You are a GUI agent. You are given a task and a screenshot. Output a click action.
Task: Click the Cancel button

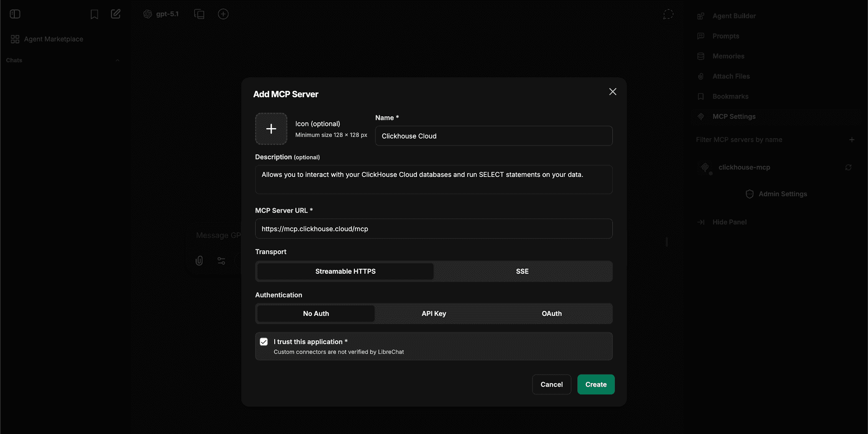(x=552, y=384)
